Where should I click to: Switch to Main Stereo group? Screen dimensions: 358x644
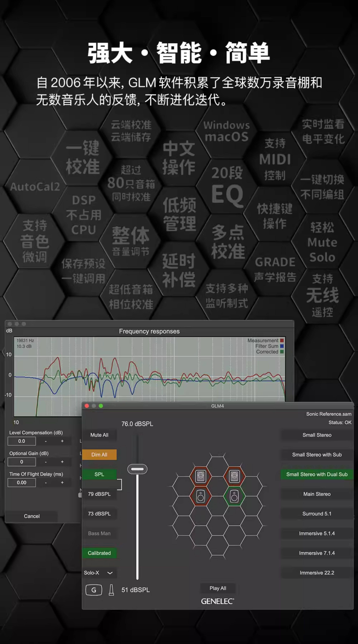[x=317, y=494]
